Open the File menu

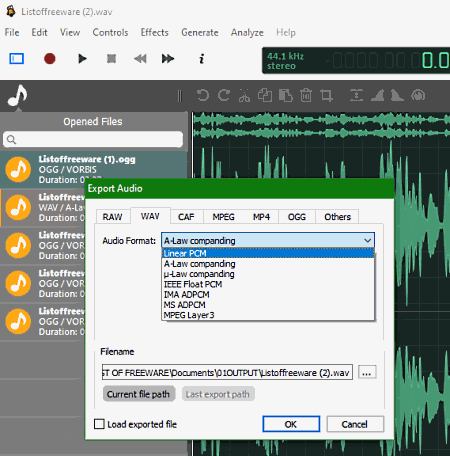click(x=12, y=32)
